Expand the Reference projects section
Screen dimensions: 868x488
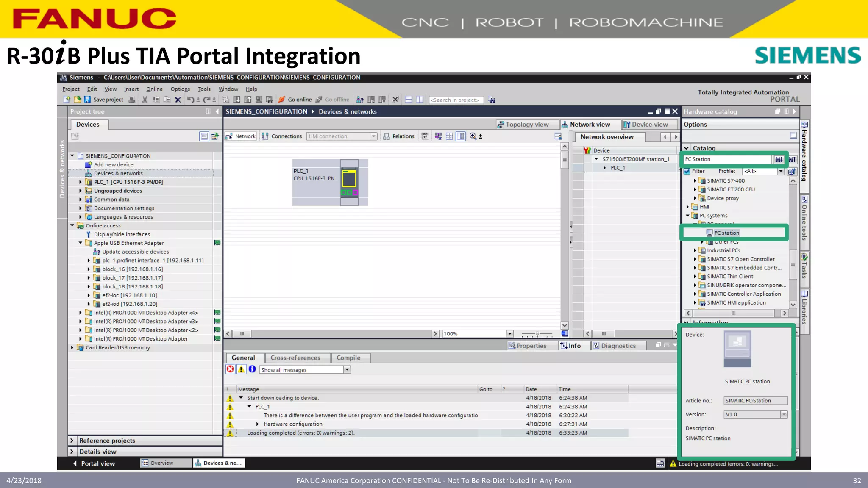pyautogui.click(x=72, y=441)
